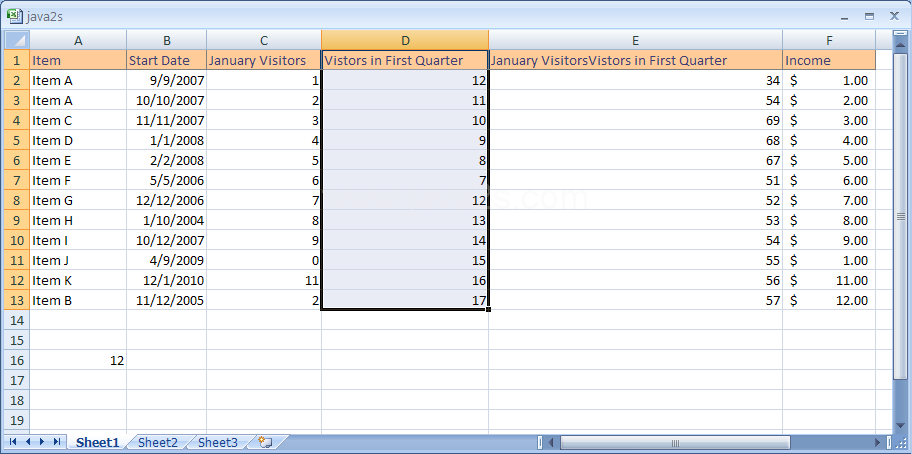Select row 19 header

tap(17, 420)
